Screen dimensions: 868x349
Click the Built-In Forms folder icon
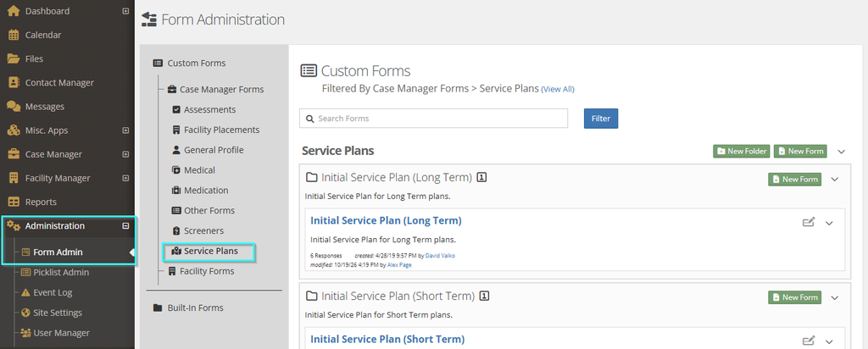pyautogui.click(x=158, y=308)
